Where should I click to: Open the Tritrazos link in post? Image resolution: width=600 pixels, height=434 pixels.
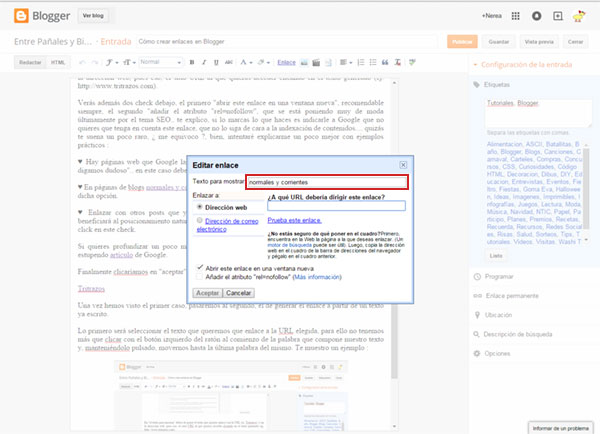click(x=91, y=289)
